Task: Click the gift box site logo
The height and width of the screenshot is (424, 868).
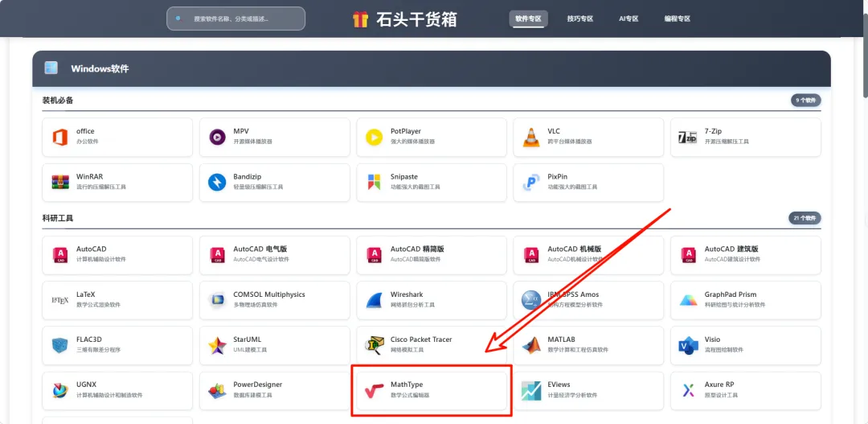Action: point(360,20)
